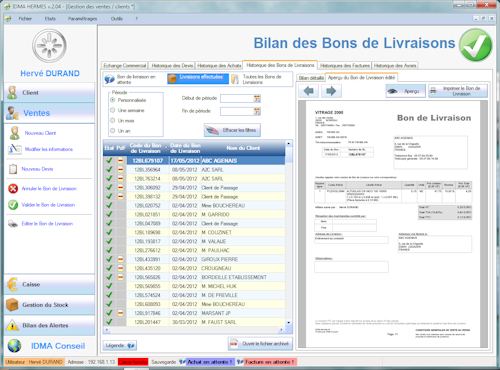Show Bon de livraison en attente
The height and width of the screenshot is (370, 500).
click(x=134, y=79)
